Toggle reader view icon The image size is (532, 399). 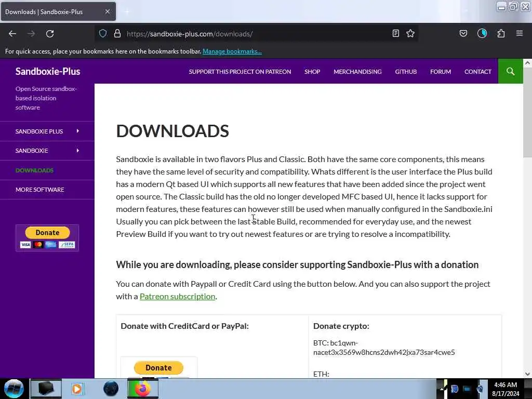click(x=395, y=33)
